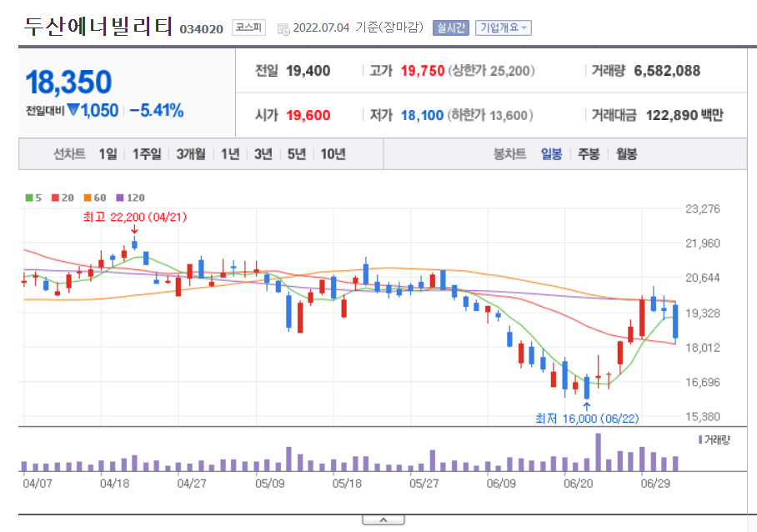Select the 1주일 line chart period

coord(147,154)
